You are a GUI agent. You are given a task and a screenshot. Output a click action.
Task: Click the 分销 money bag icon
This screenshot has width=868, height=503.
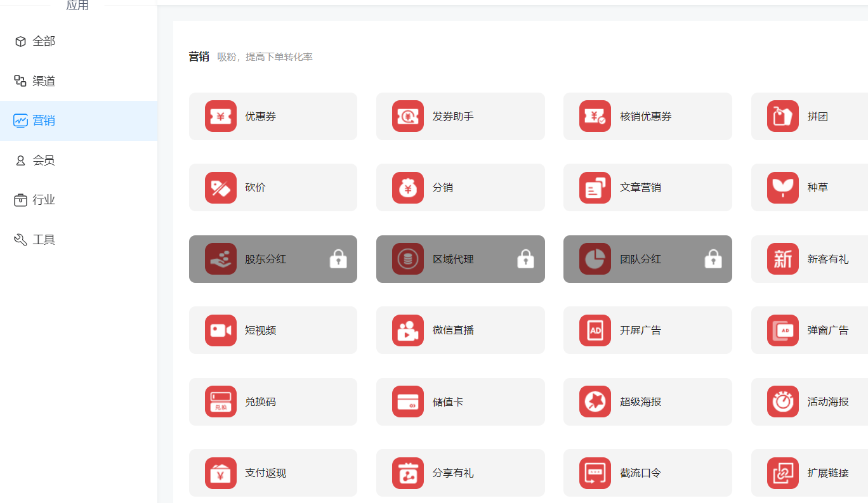click(x=407, y=188)
